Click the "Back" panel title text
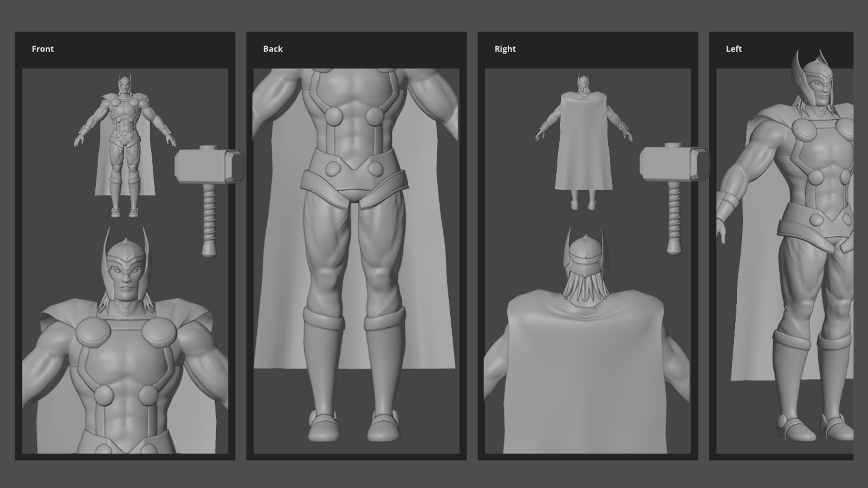 (273, 49)
